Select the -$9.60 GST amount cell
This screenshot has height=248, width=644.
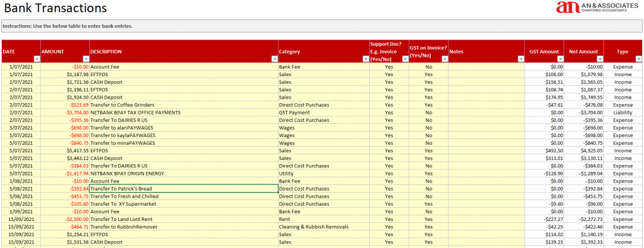pyautogui.click(x=544, y=204)
